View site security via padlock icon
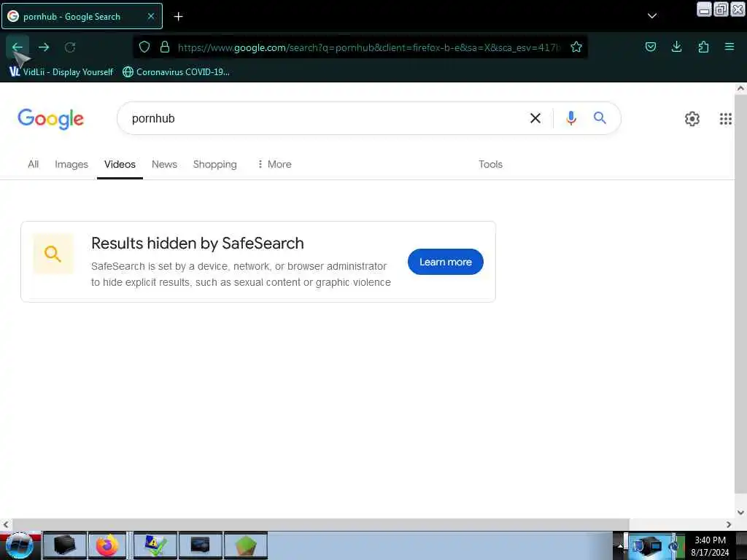 click(165, 47)
